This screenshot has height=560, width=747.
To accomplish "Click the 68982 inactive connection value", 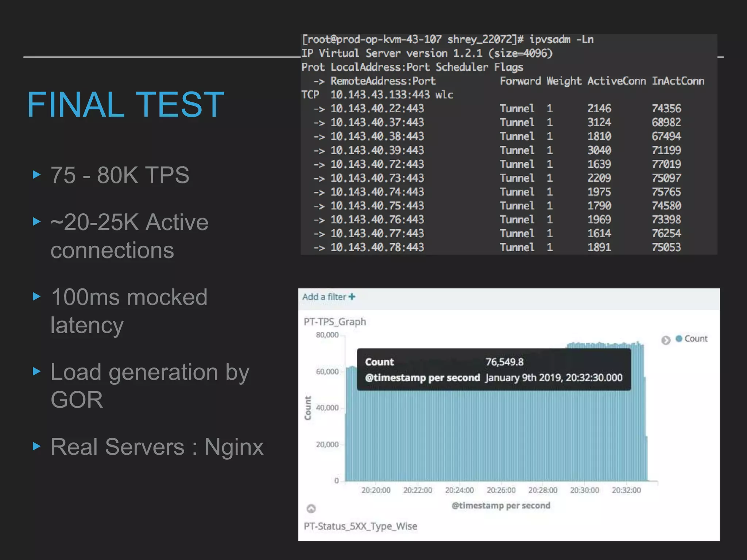I will [666, 122].
